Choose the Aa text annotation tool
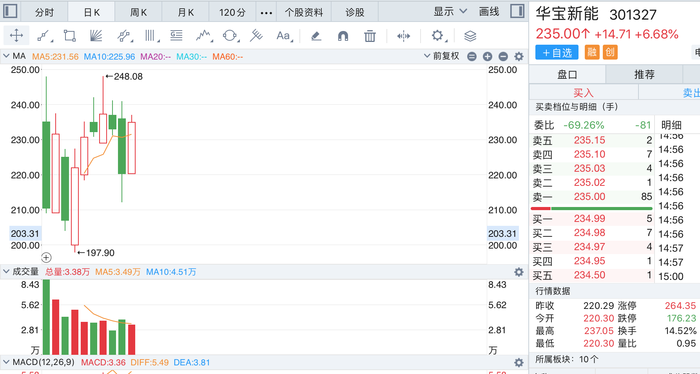700x374 pixels. [x=284, y=36]
